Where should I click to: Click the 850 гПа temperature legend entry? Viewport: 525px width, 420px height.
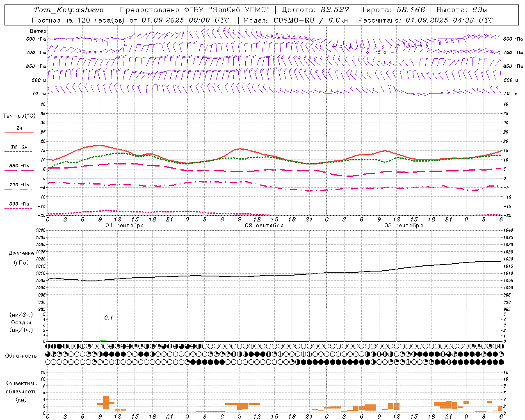coord(19,166)
